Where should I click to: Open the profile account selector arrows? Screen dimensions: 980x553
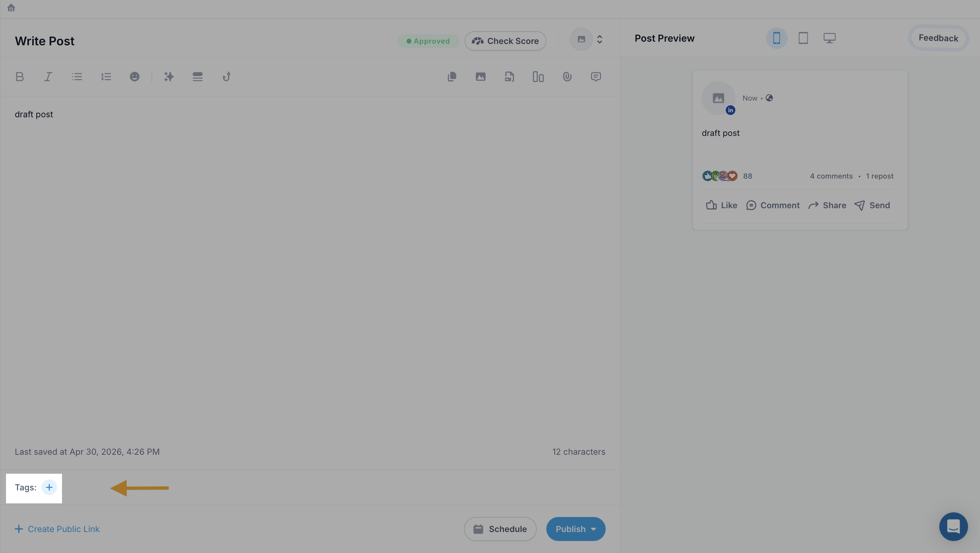coord(600,39)
